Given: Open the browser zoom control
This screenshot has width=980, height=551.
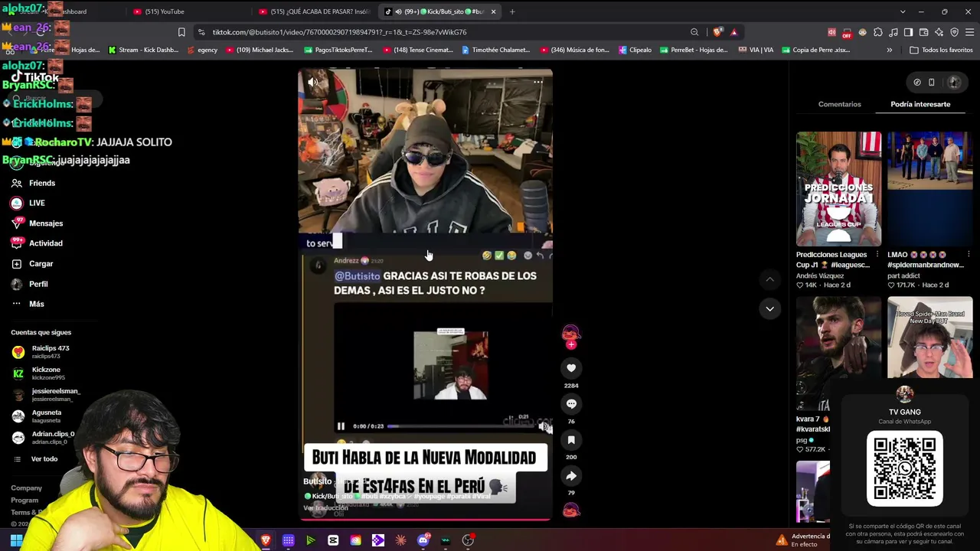Looking at the screenshot, I should coord(694,32).
